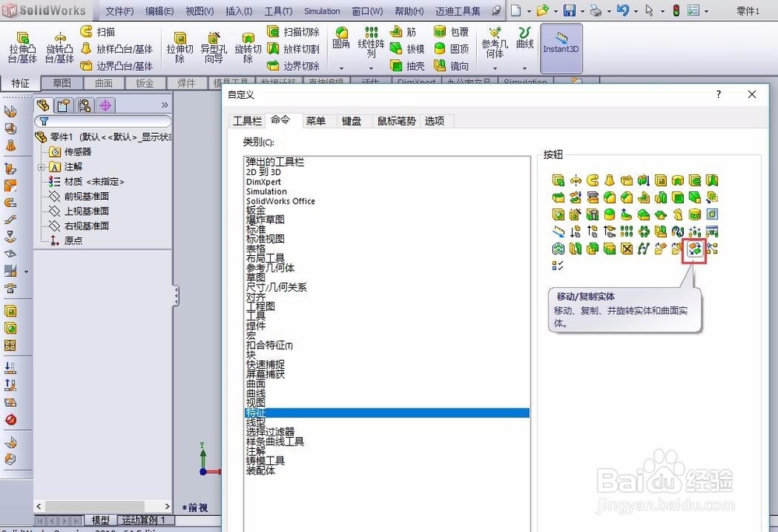Switch to the 草图 CommandManager tab
Screen dimensions: 778x532
[x=62, y=83]
